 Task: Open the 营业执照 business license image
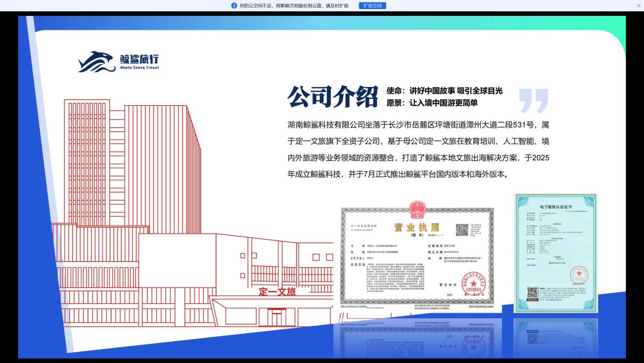(x=417, y=257)
